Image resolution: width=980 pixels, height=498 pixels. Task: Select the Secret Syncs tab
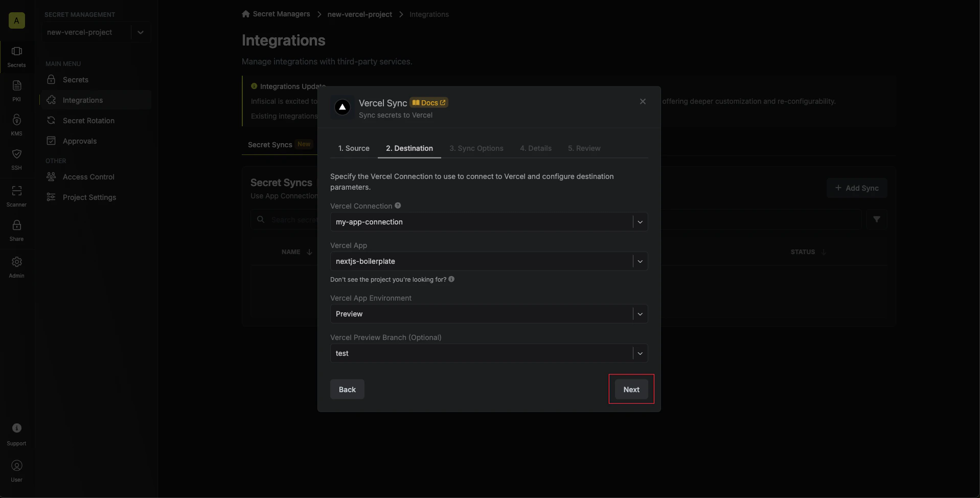point(279,145)
